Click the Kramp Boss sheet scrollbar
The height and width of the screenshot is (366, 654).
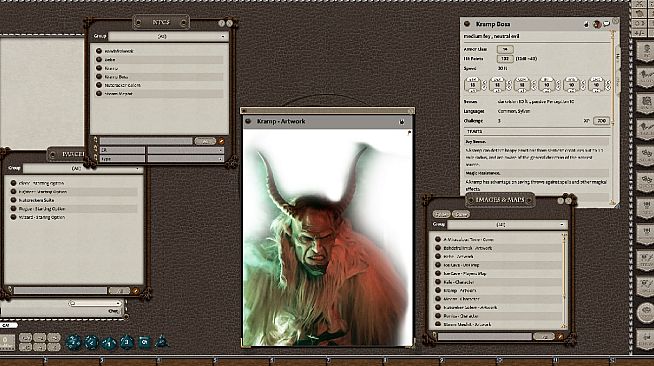[x=613, y=117]
